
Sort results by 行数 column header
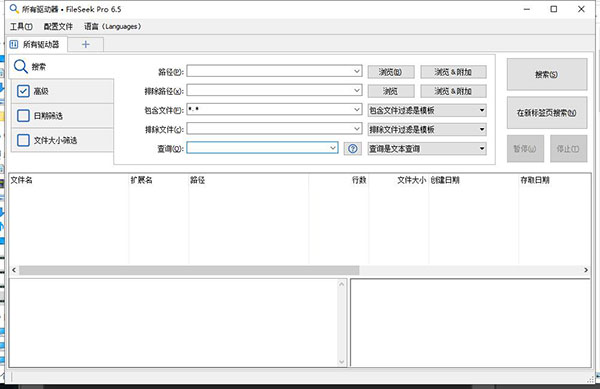(x=339, y=180)
